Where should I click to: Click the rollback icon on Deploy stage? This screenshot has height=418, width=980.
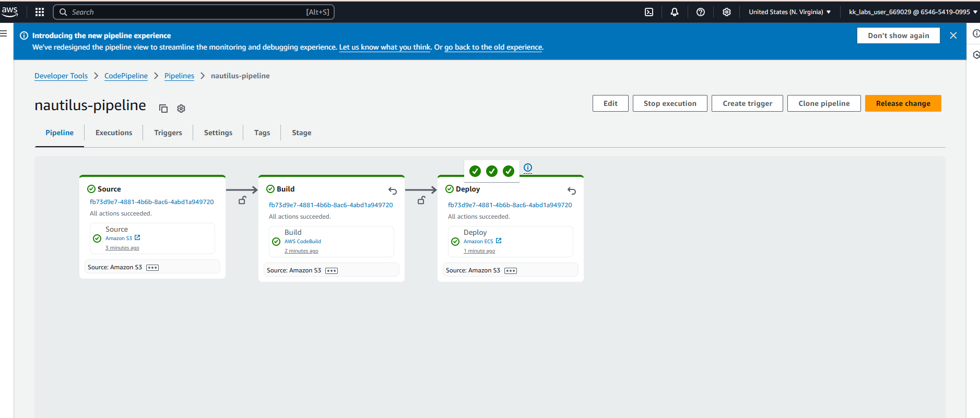pyautogui.click(x=572, y=191)
